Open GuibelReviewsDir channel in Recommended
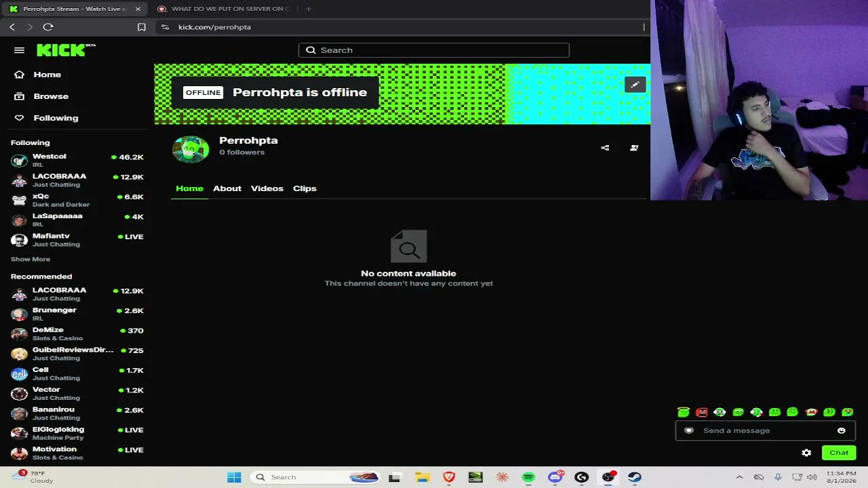The width and height of the screenshot is (868, 488). [x=77, y=354]
